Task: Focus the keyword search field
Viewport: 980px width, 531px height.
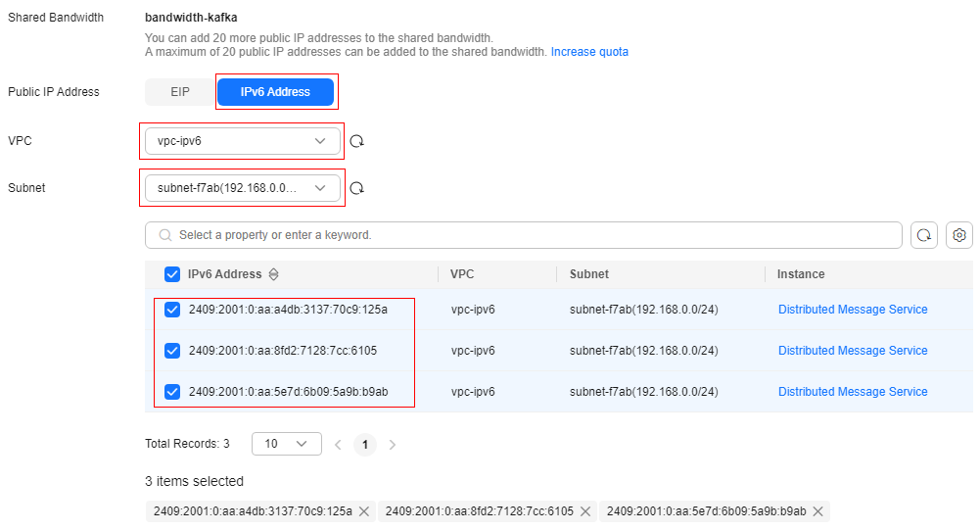Action: tap(524, 235)
